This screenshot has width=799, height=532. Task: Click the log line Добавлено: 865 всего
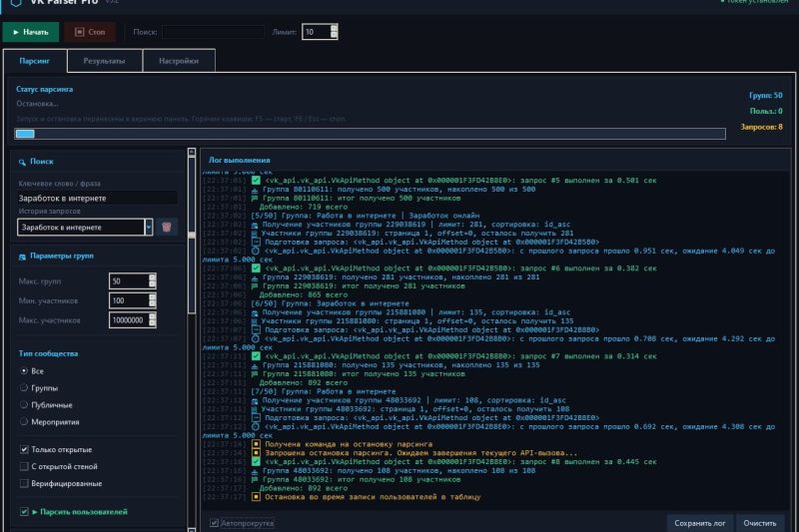tap(304, 294)
